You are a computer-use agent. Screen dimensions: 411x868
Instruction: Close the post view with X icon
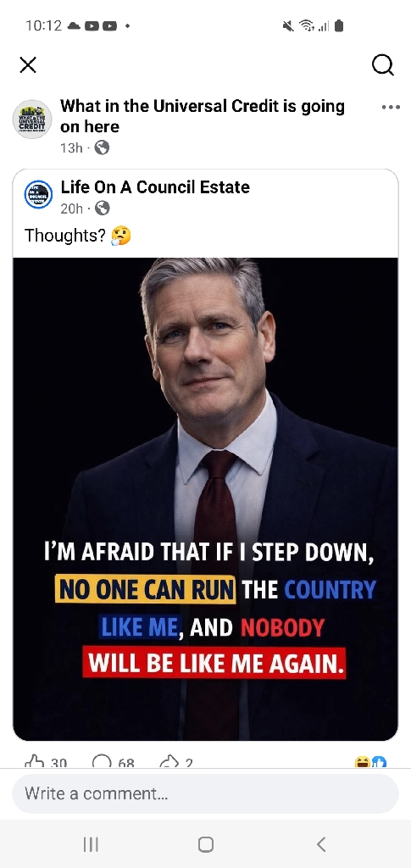tap(28, 64)
